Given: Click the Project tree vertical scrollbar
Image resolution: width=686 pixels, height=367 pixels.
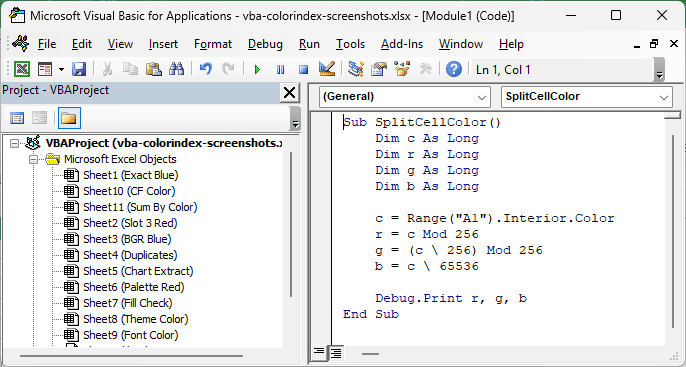Looking at the screenshot, I should (x=291, y=225).
